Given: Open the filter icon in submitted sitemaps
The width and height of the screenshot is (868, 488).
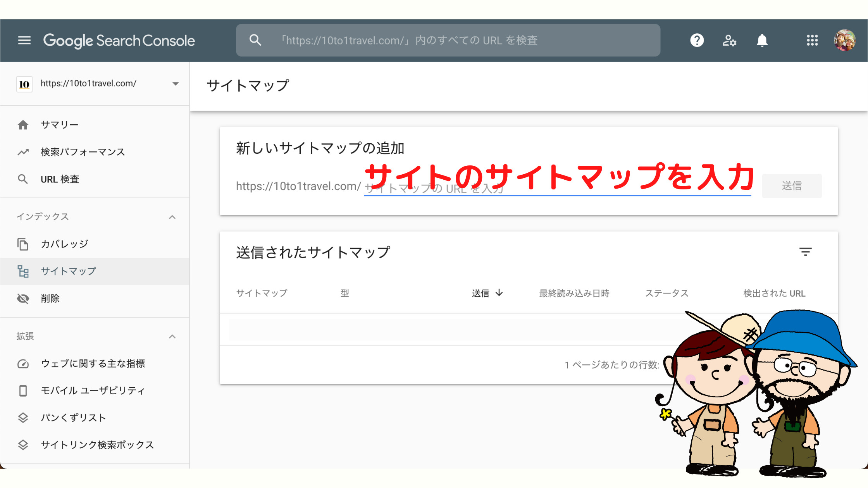Looking at the screenshot, I should click(805, 252).
